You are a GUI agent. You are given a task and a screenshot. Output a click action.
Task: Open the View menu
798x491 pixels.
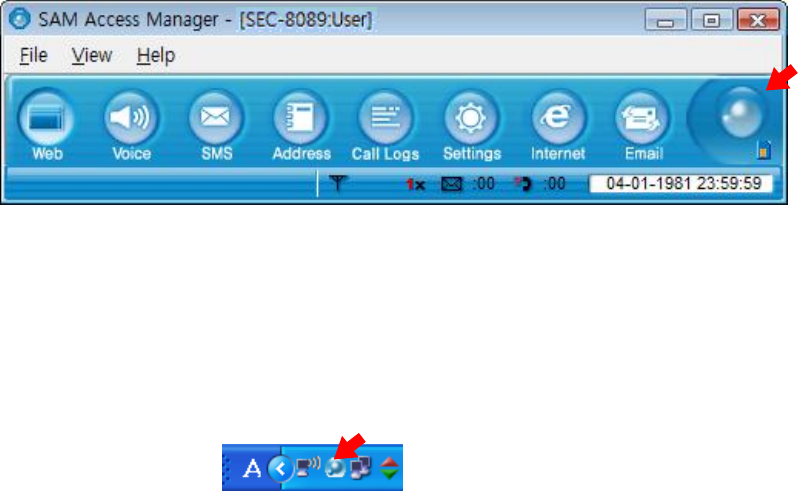[92, 55]
